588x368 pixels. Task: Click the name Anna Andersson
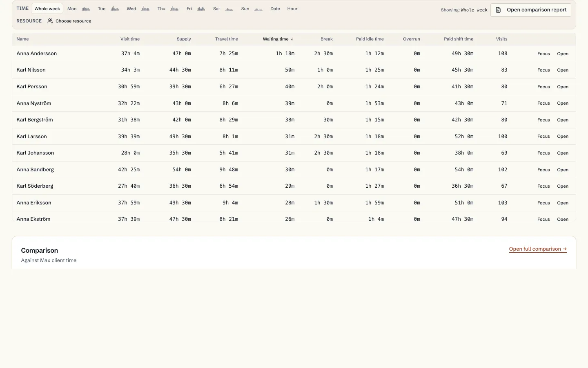tap(37, 54)
